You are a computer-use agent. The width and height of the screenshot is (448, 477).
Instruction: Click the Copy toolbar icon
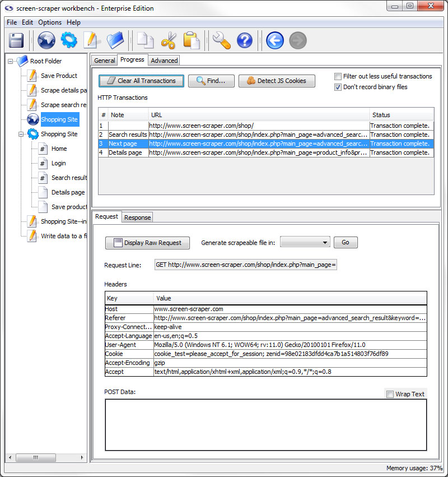click(x=145, y=40)
